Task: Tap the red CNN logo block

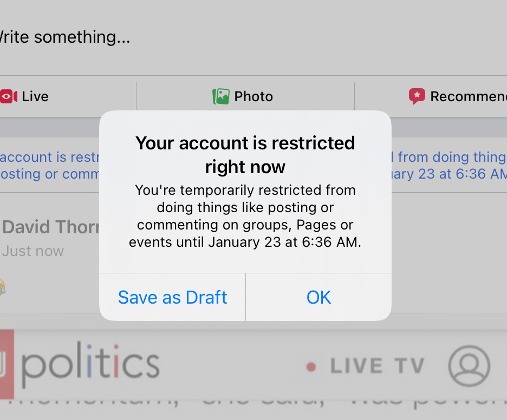Action: point(7,364)
